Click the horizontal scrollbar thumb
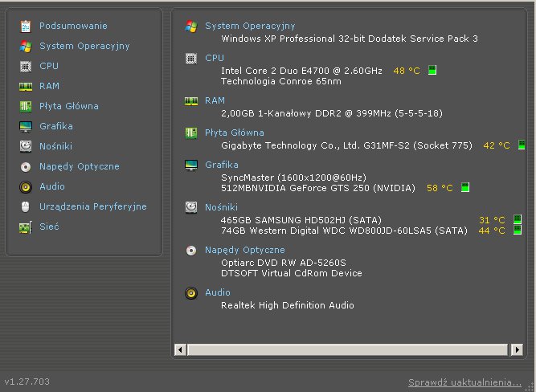This screenshot has width=536, height=392. (x=347, y=350)
